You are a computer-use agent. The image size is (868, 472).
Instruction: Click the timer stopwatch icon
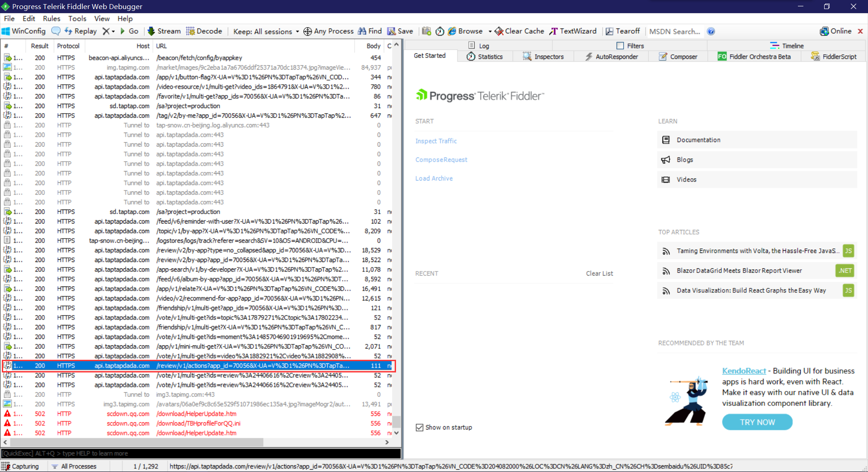tap(440, 31)
